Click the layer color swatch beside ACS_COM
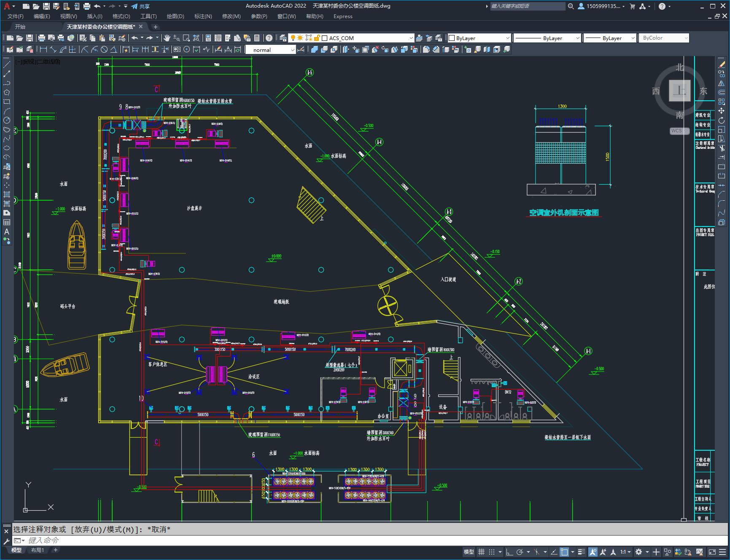The height and width of the screenshot is (560, 730). [x=325, y=38]
